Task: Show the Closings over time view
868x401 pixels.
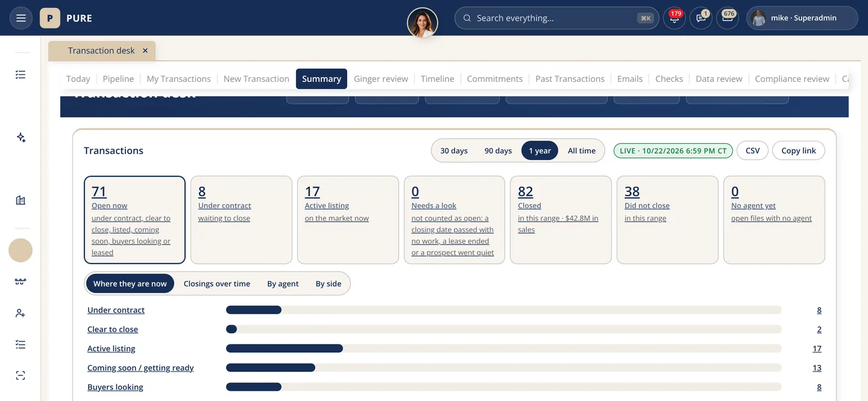Action: pos(217,284)
